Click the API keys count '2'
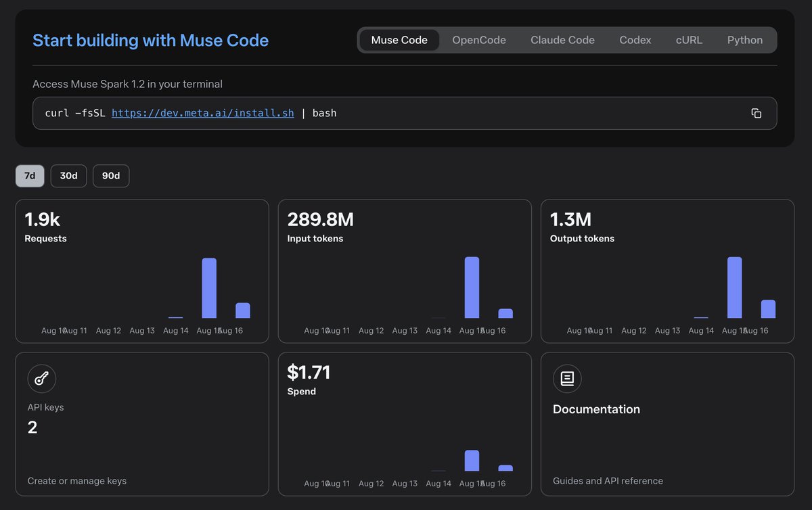Image resolution: width=812 pixels, height=510 pixels. click(32, 427)
